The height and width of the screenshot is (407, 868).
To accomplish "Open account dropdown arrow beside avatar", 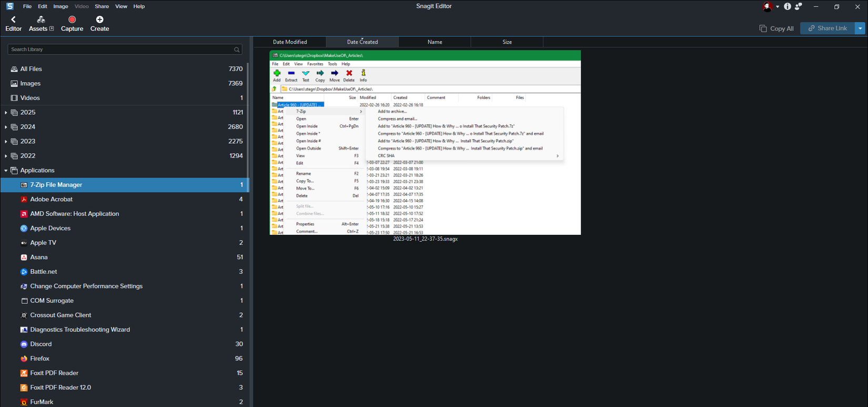I will click(778, 7).
